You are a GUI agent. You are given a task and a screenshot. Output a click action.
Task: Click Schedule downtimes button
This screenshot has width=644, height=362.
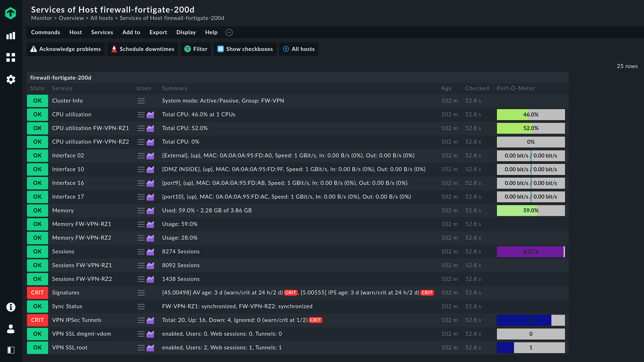click(x=143, y=49)
